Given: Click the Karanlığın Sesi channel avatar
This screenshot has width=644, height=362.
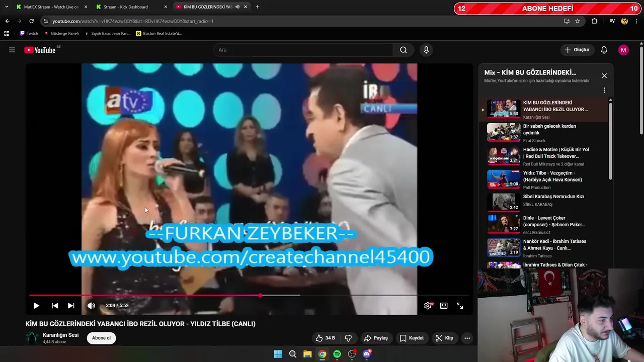Looking at the screenshot, I should 32,338.
